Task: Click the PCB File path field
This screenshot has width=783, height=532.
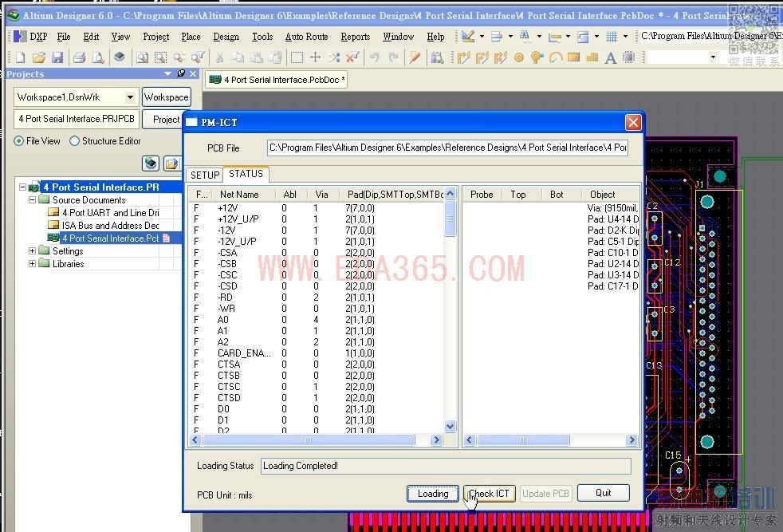Action: [x=447, y=148]
